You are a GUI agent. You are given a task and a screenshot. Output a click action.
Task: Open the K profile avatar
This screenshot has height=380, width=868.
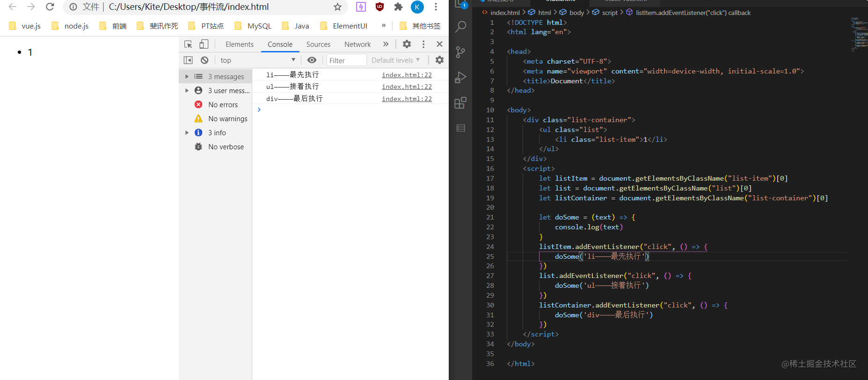(417, 7)
